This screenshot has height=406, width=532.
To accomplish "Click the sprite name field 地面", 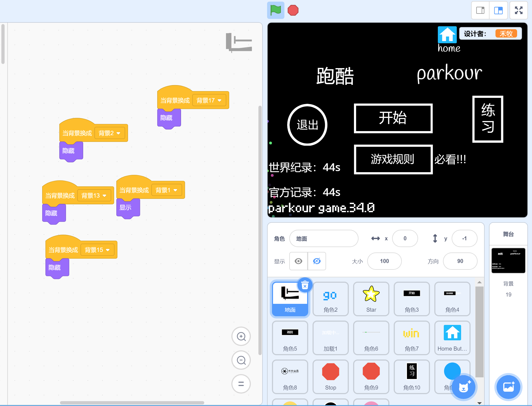I will [x=324, y=238].
